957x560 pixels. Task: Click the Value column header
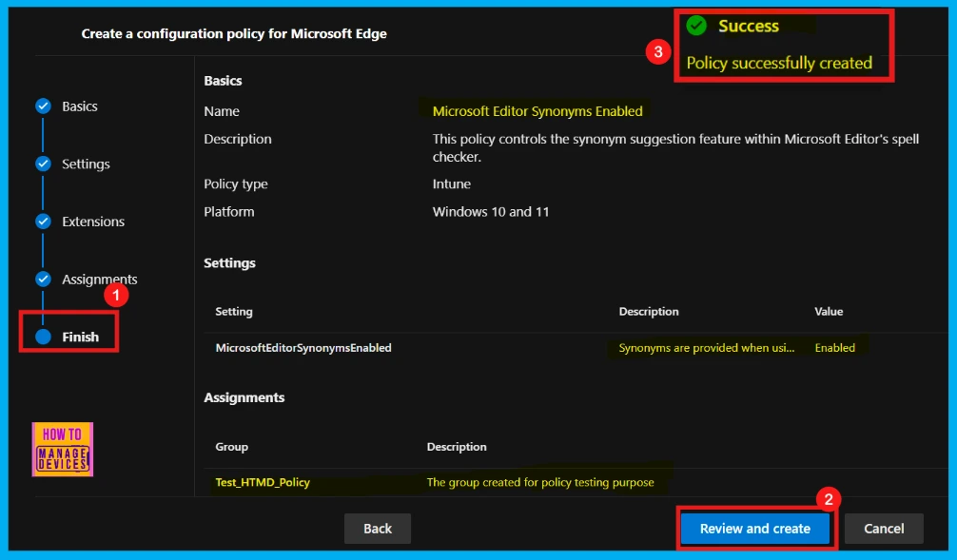tap(829, 311)
